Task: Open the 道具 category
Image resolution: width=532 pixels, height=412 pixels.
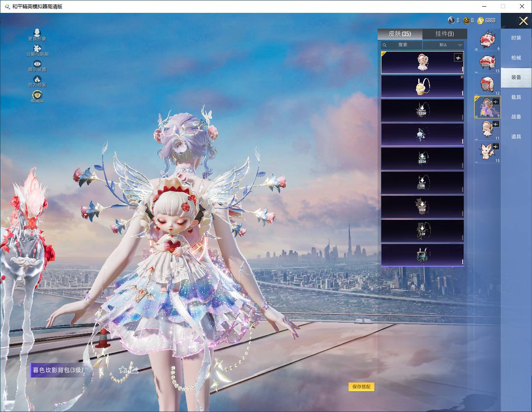Action: 516,137
